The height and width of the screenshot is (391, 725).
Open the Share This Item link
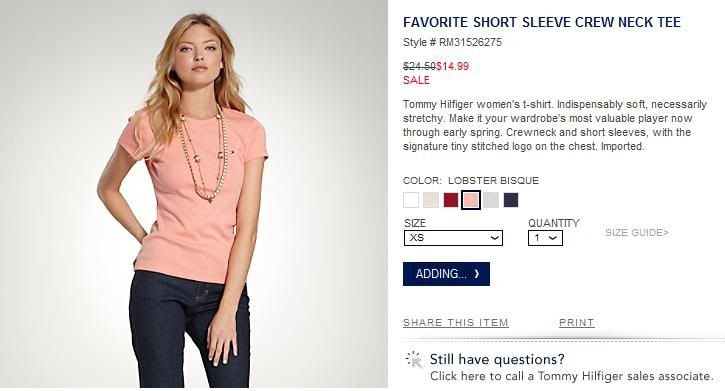455,323
